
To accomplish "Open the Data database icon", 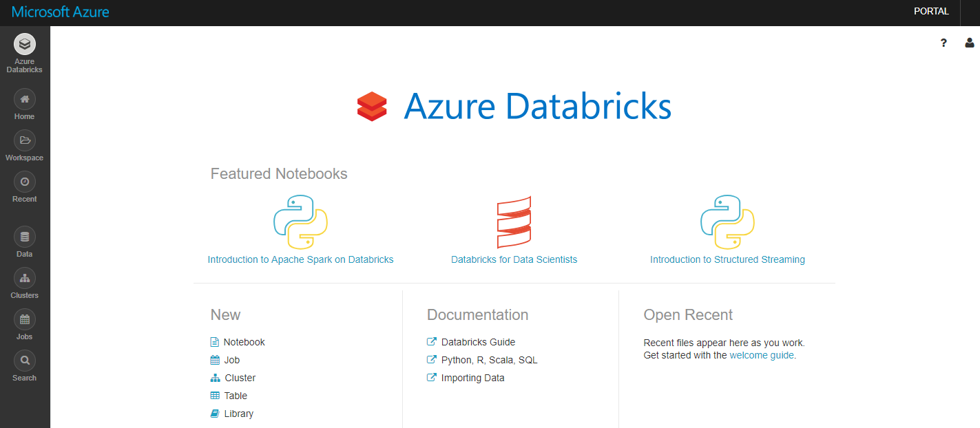I will pyautogui.click(x=25, y=237).
